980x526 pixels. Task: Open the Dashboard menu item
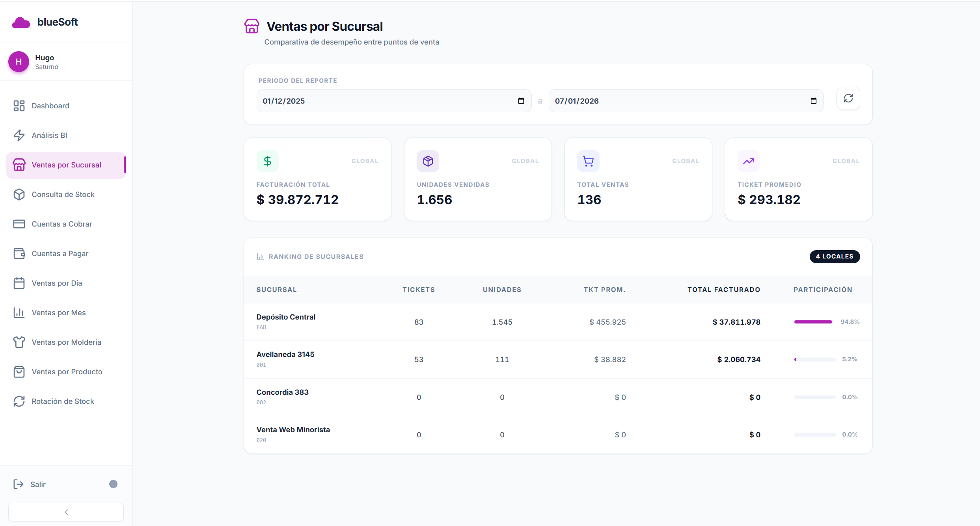tap(50, 106)
